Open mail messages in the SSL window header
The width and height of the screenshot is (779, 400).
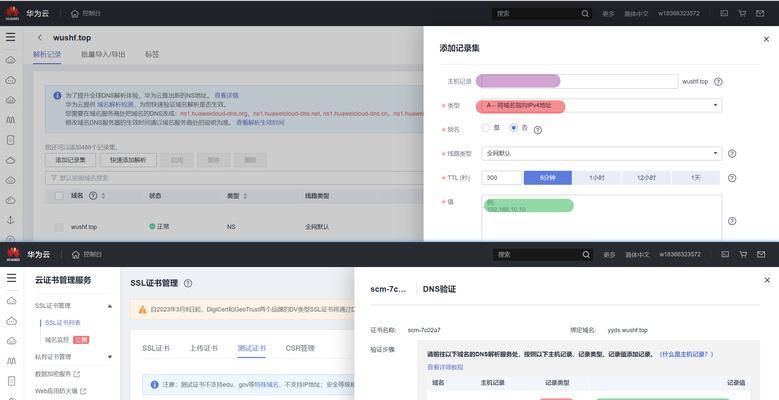click(761, 254)
